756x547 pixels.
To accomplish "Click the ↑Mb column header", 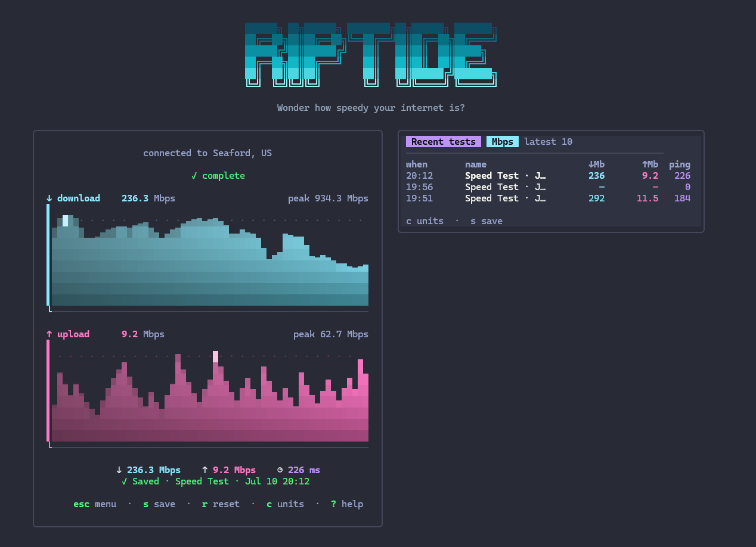I will click(650, 164).
